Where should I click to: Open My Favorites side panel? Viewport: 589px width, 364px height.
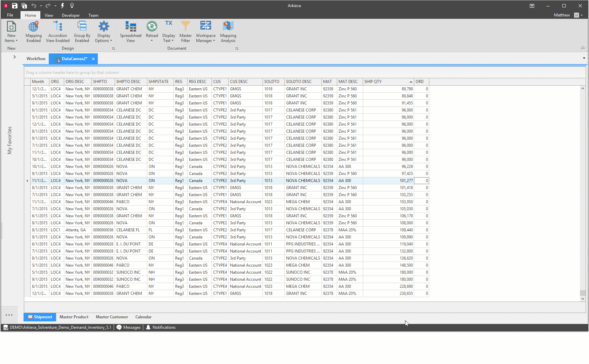(10, 140)
